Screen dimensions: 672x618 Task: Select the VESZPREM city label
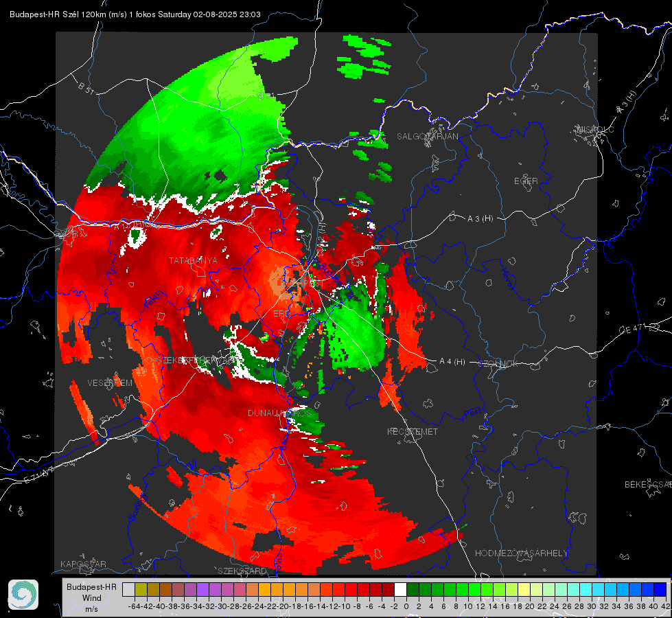[x=110, y=382]
